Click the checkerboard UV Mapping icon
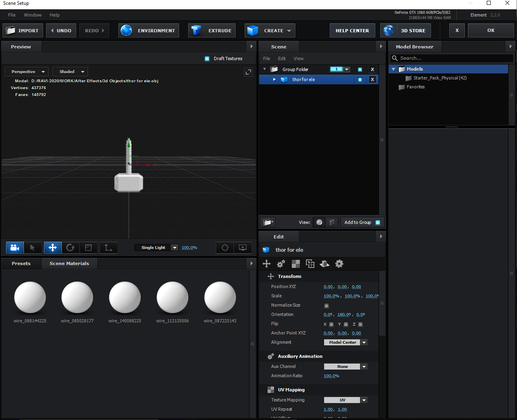 (x=296, y=264)
